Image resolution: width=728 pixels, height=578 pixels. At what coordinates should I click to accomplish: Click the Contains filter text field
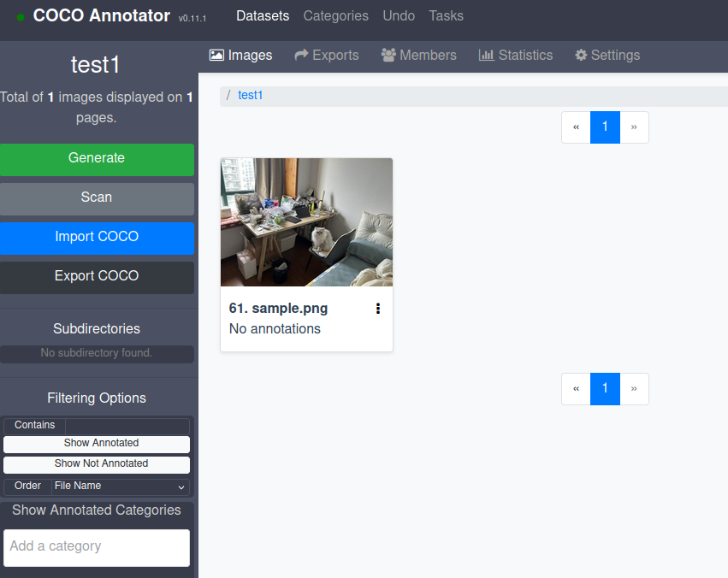click(127, 426)
